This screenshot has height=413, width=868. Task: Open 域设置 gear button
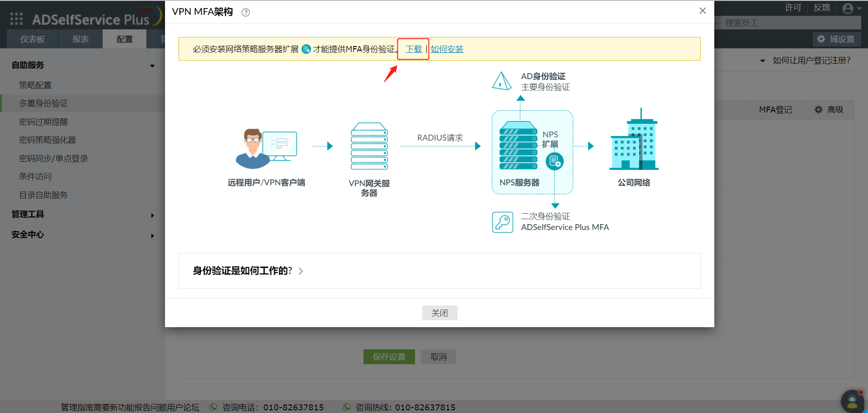[x=836, y=39]
